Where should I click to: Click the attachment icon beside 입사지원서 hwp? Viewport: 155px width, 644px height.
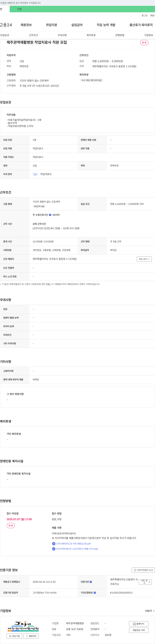(x=54, y=549)
